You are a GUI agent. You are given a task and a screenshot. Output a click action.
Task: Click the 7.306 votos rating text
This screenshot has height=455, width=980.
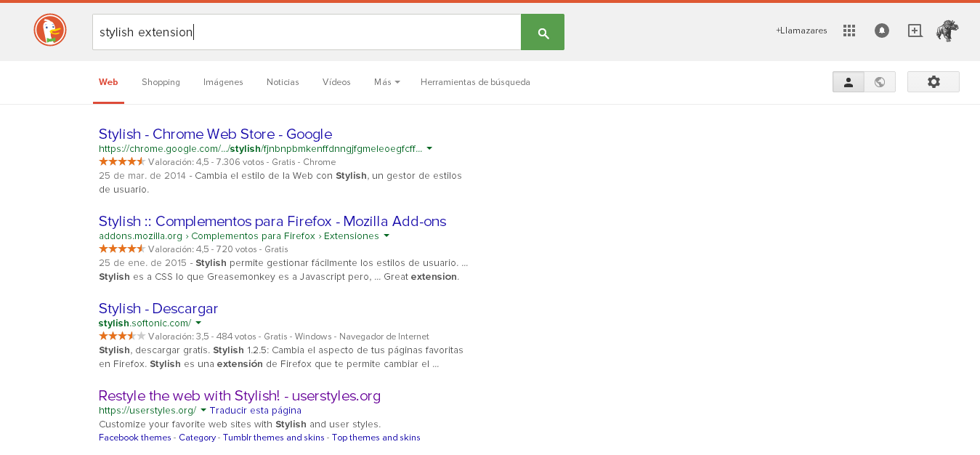click(239, 162)
